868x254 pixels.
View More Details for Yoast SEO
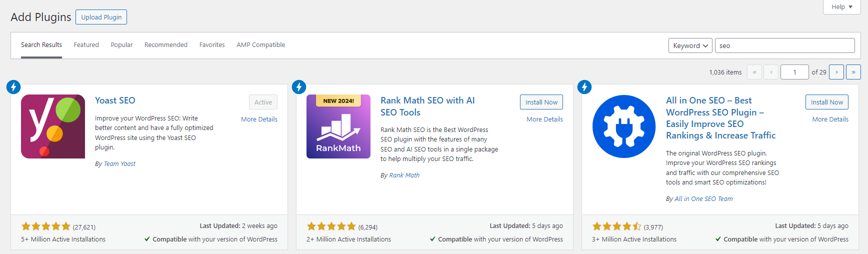(259, 119)
